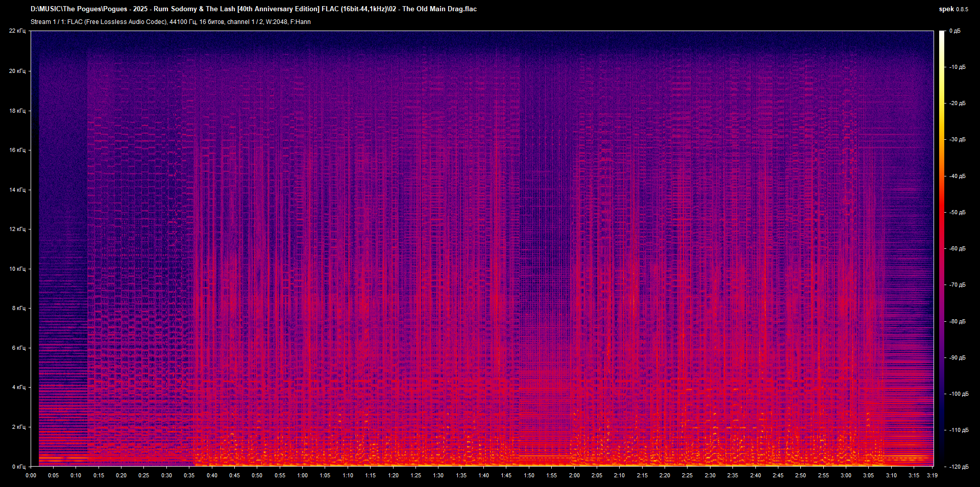Pick the 1:00 time axis label
This screenshot has height=487, width=980.
pos(302,475)
